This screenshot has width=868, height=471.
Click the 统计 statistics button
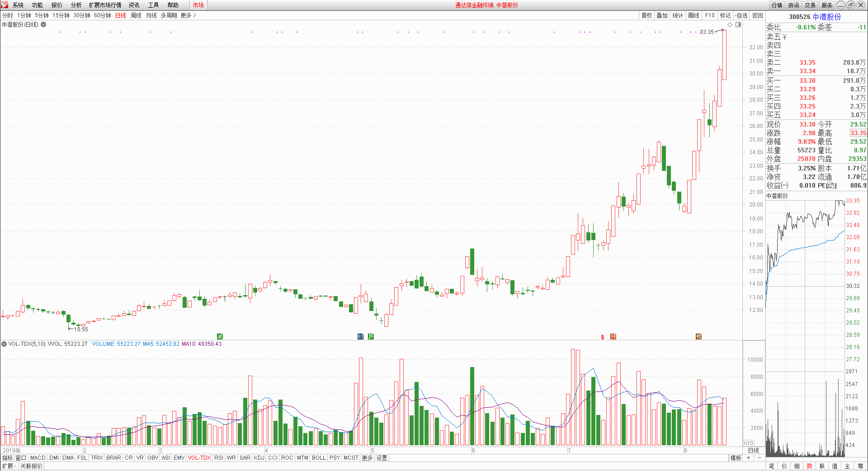pos(678,15)
